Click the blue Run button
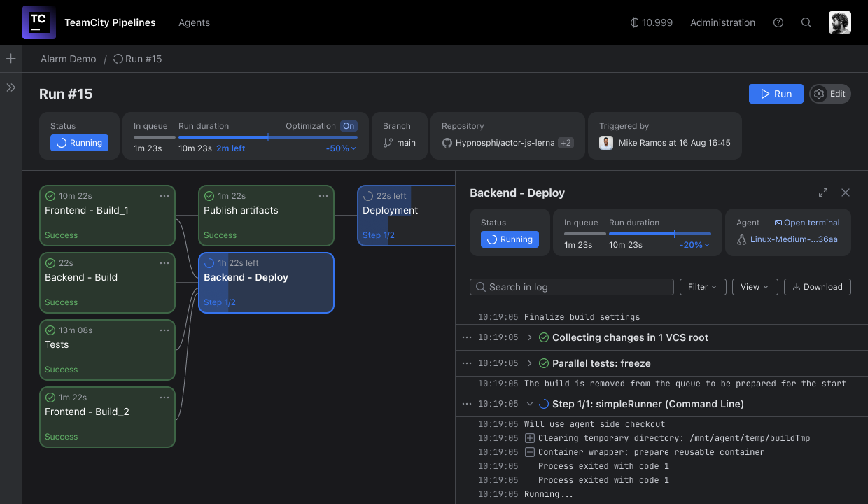The image size is (868, 504). [776, 94]
